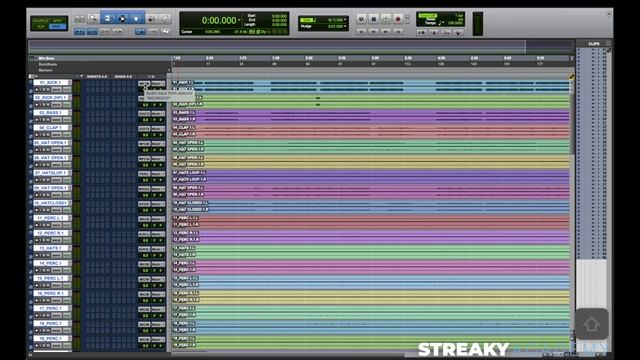Toggle the metronome button beside it
The image size is (640, 360).
[x=434, y=32]
